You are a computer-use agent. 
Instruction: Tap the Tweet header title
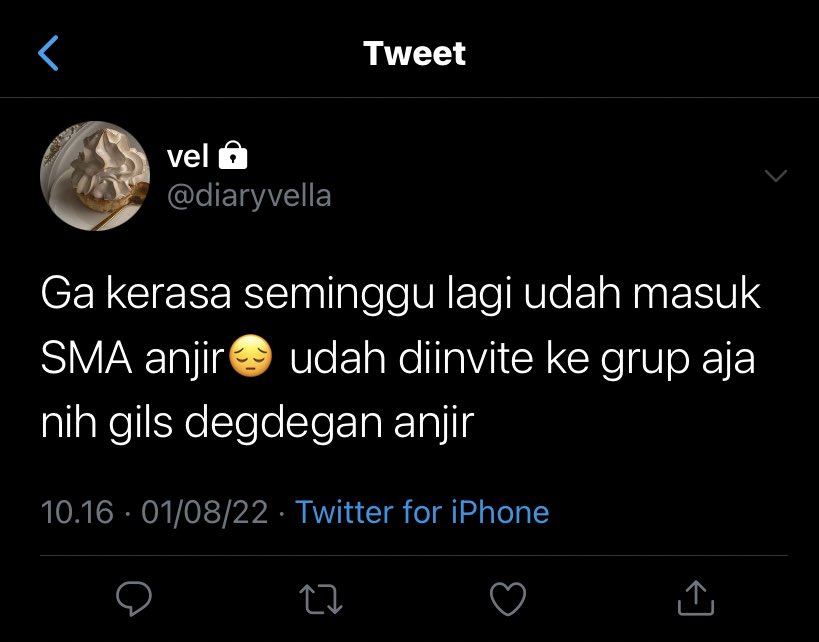point(414,53)
